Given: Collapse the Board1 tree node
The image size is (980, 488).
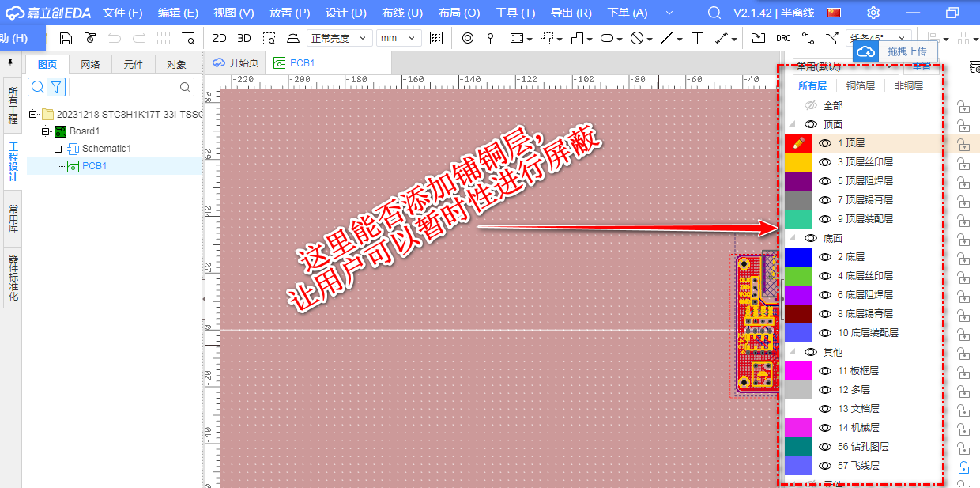Looking at the screenshot, I should (46, 131).
